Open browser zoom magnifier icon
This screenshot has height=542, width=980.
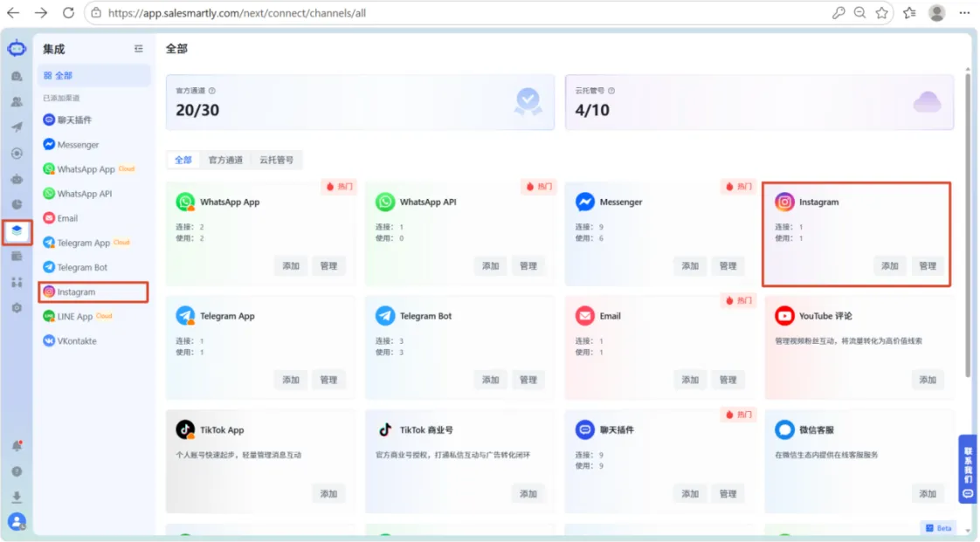(860, 12)
